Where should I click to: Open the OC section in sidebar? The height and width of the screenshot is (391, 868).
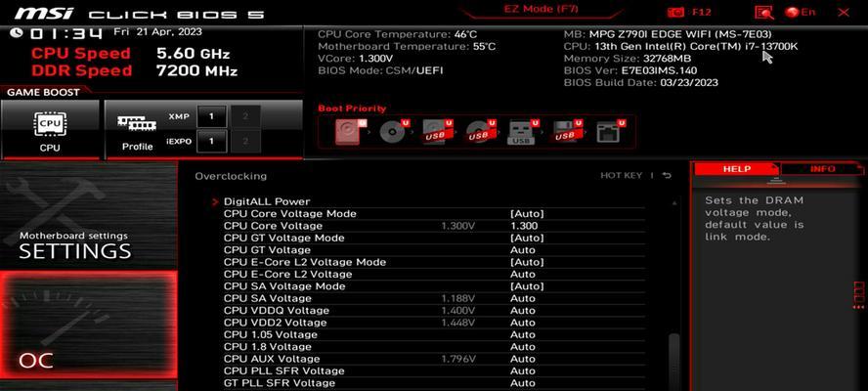point(89,325)
